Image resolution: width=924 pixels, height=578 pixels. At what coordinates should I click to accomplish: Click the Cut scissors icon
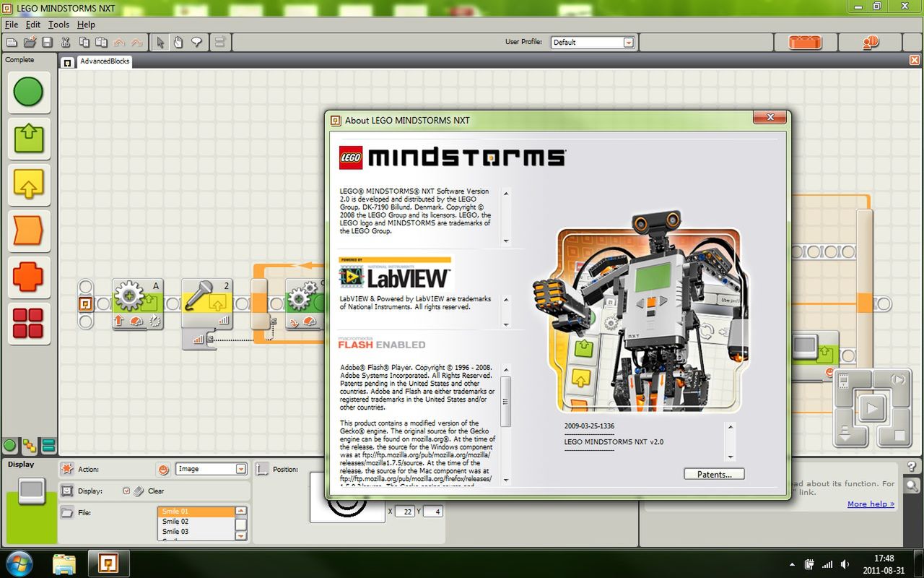66,43
